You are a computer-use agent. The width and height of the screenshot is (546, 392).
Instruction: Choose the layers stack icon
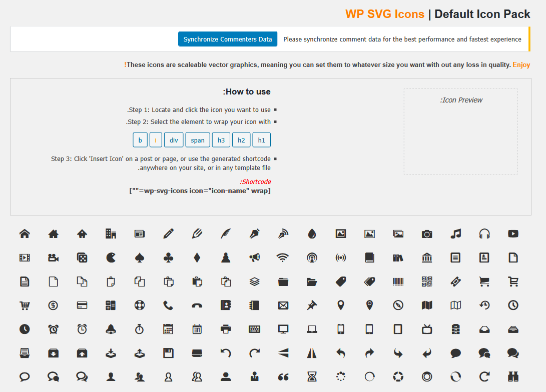[255, 281]
